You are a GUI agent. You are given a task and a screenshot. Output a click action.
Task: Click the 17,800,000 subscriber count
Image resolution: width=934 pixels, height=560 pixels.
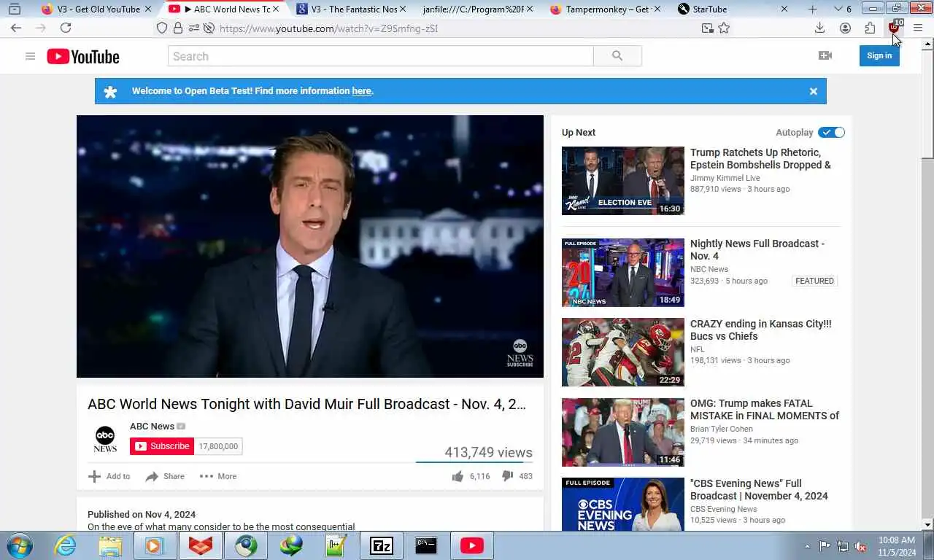coord(218,446)
